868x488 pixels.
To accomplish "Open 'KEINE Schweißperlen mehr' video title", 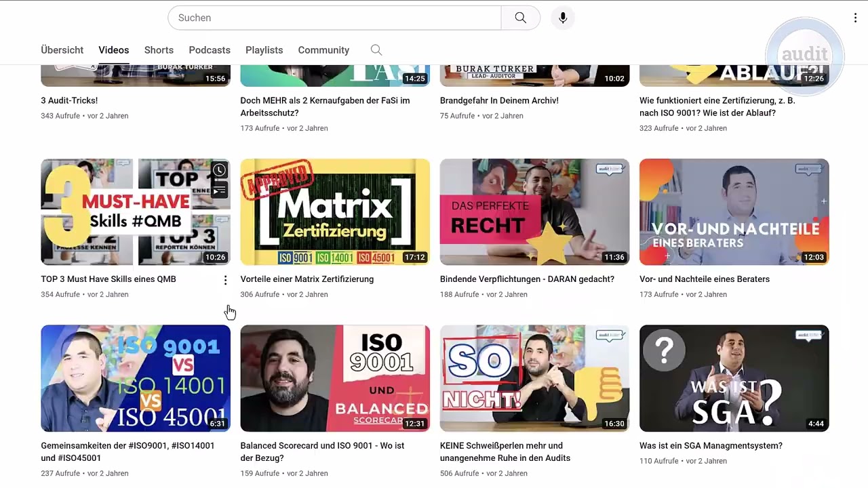I will (x=505, y=452).
